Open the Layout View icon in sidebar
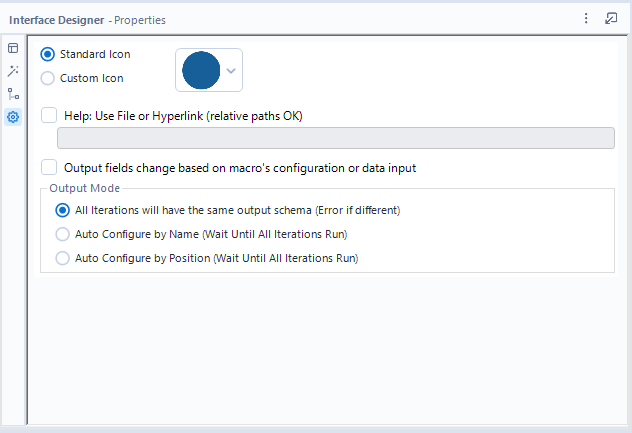 tap(13, 48)
